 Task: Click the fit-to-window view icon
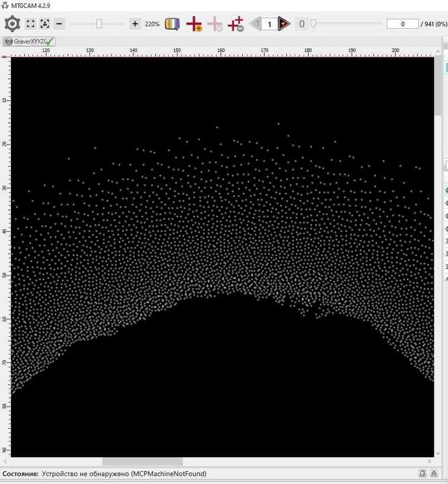[x=31, y=24]
